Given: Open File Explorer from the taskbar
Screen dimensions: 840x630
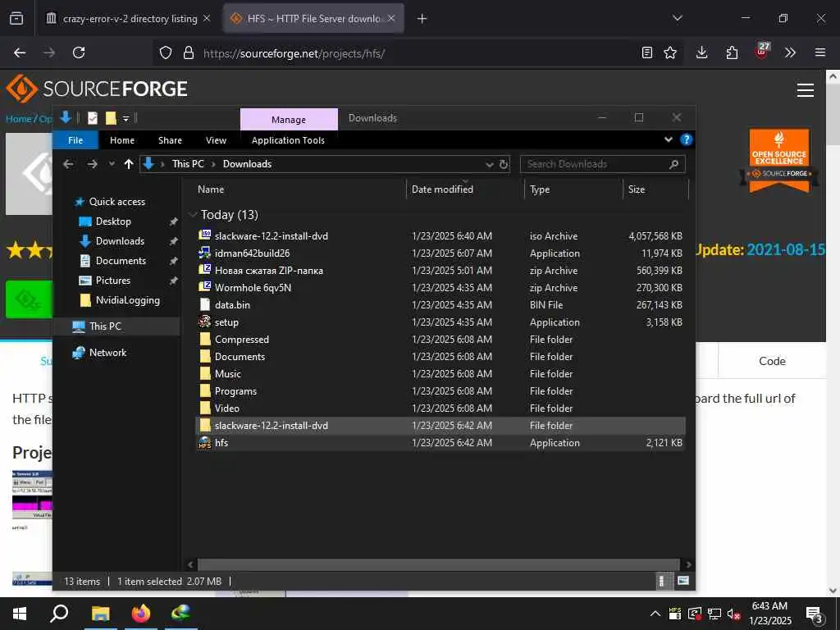Looking at the screenshot, I should [100, 614].
